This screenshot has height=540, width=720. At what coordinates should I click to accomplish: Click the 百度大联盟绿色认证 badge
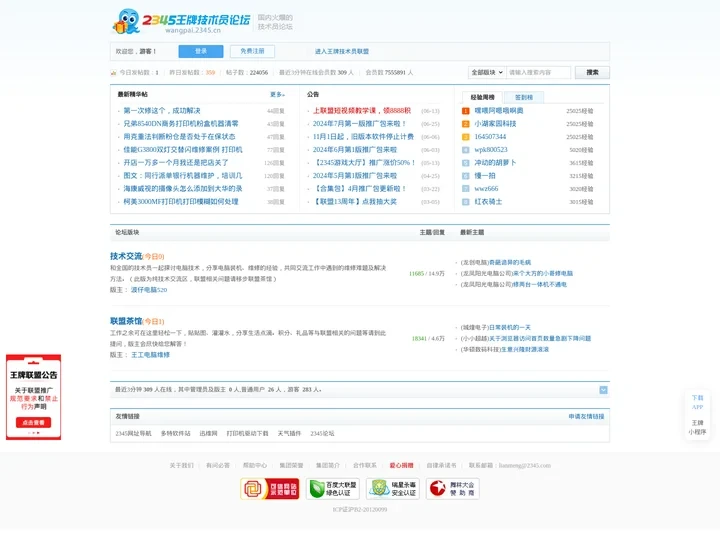[333, 489]
